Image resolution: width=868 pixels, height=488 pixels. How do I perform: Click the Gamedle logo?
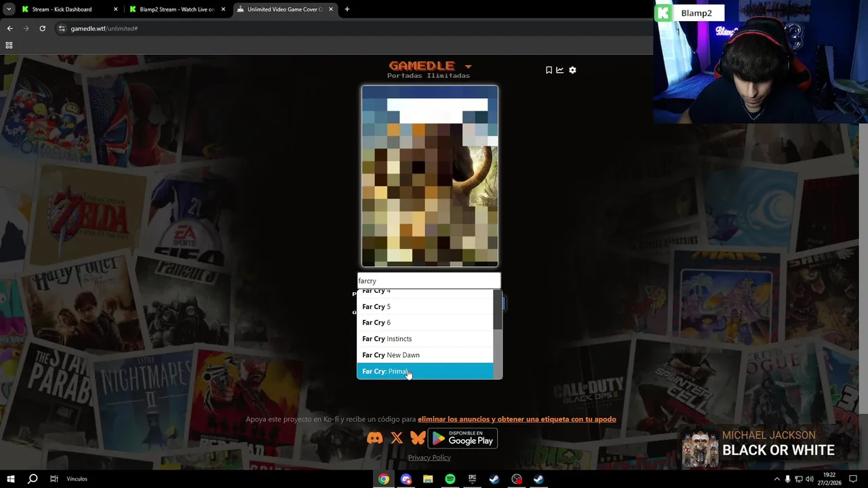(x=421, y=66)
